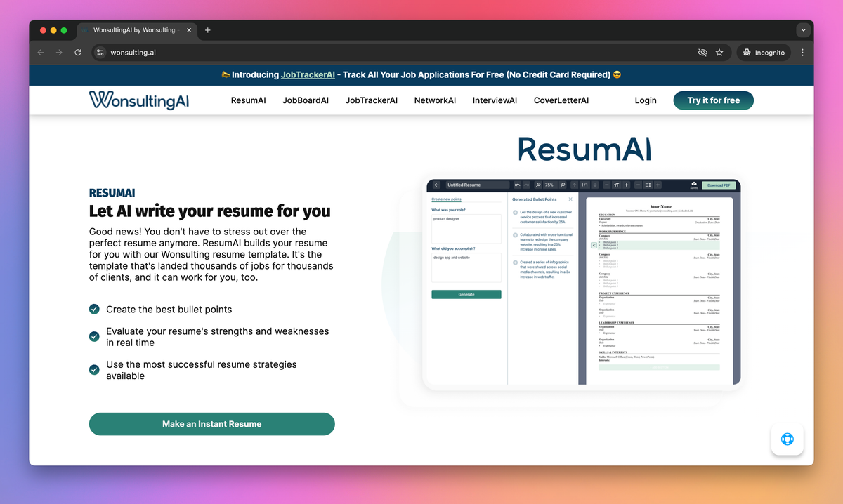This screenshot has height=504, width=843.
Task: Click 'Let AI write your resume for you' heading
Action: [209, 211]
